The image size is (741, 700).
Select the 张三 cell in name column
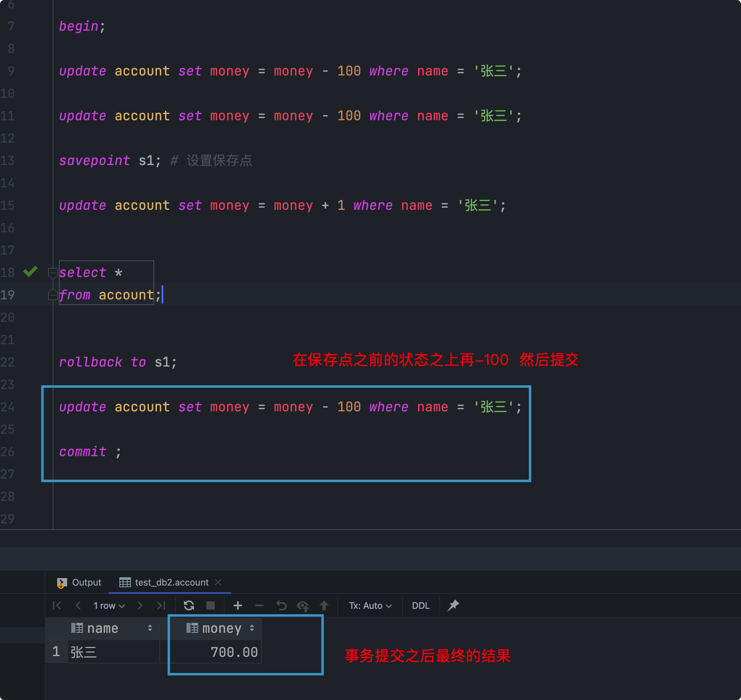click(x=114, y=652)
